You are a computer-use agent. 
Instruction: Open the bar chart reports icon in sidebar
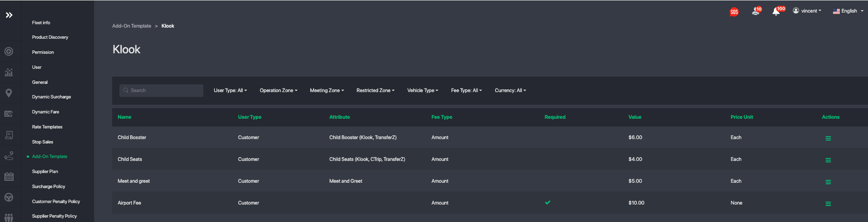point(9,72)
